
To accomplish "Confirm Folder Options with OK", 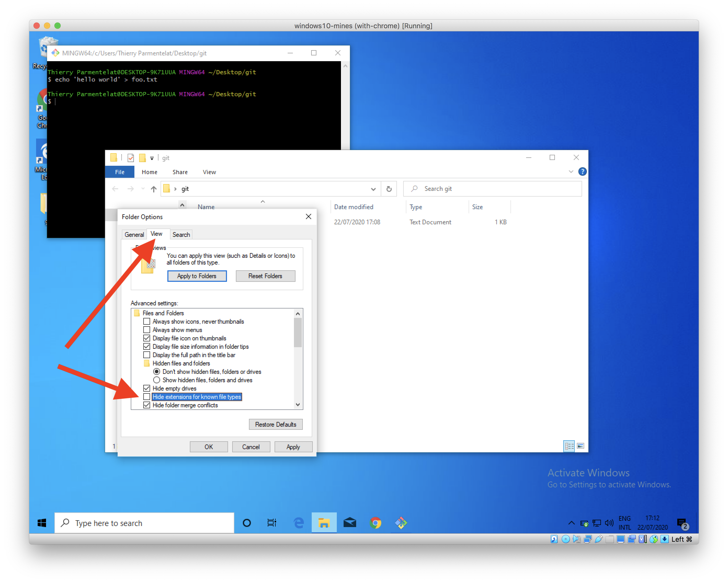I will pyautogui.click(x=209, y=447).
